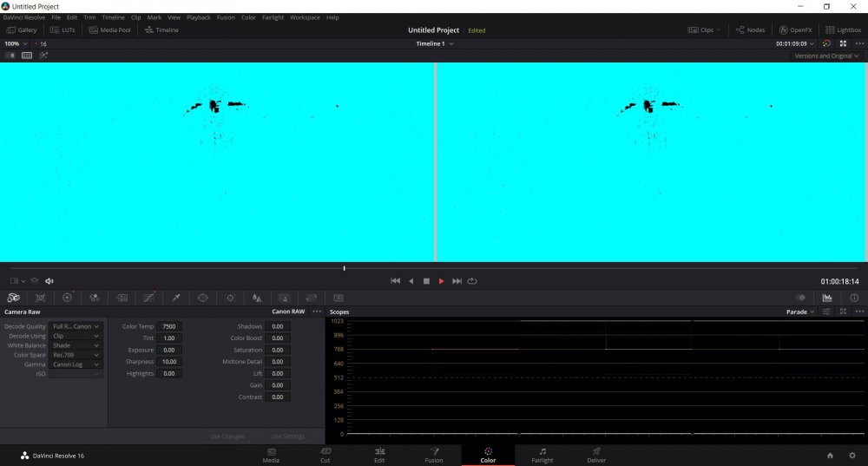This screenshot has width=868, height=466.
Task: Open the Media Pool button
Action: coord(110,30)
